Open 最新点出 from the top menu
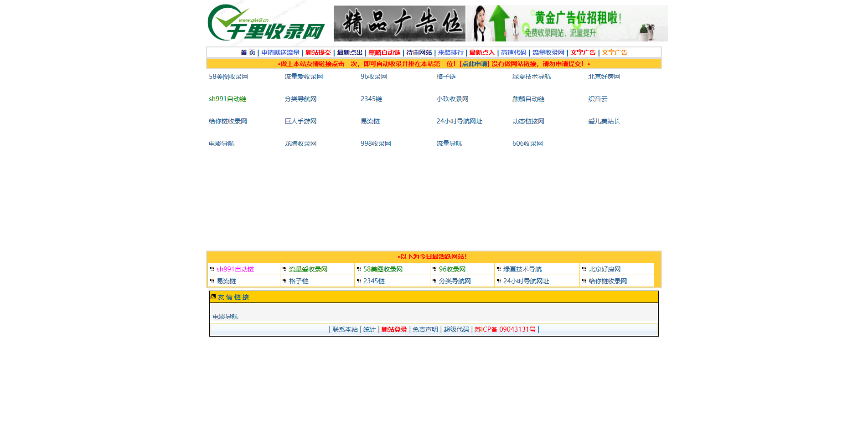The width and height of the screenshot is (868, 425). tap(349, 52)
